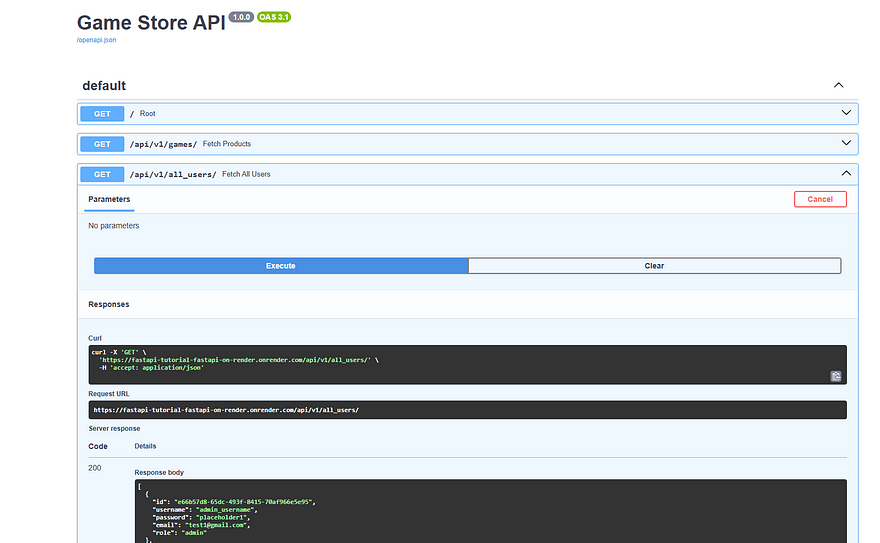
Task: Expand the /api/v1/games/ endpoint chevron
Action: pyautogui.click(x=845, y=144)
